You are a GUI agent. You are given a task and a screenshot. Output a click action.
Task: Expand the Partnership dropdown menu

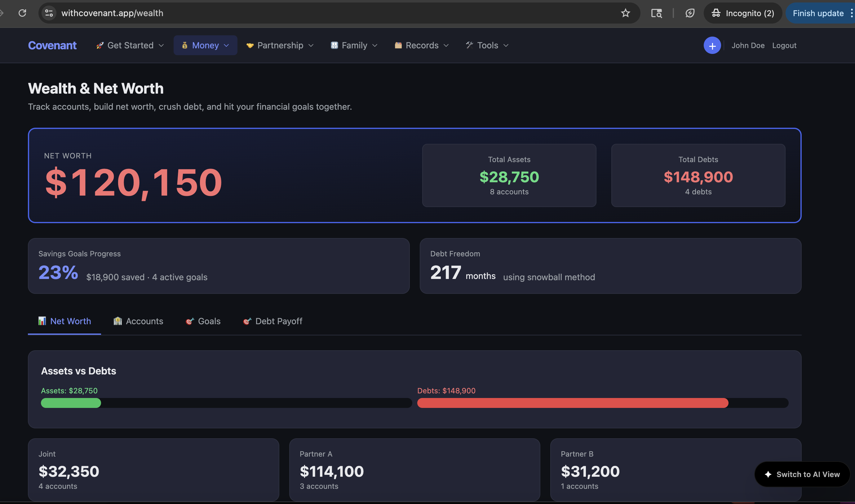[280, 46]
